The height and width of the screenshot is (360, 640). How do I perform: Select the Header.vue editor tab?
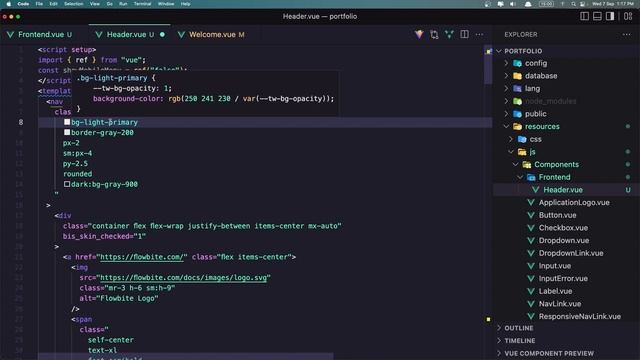click(x=130, y=35)
